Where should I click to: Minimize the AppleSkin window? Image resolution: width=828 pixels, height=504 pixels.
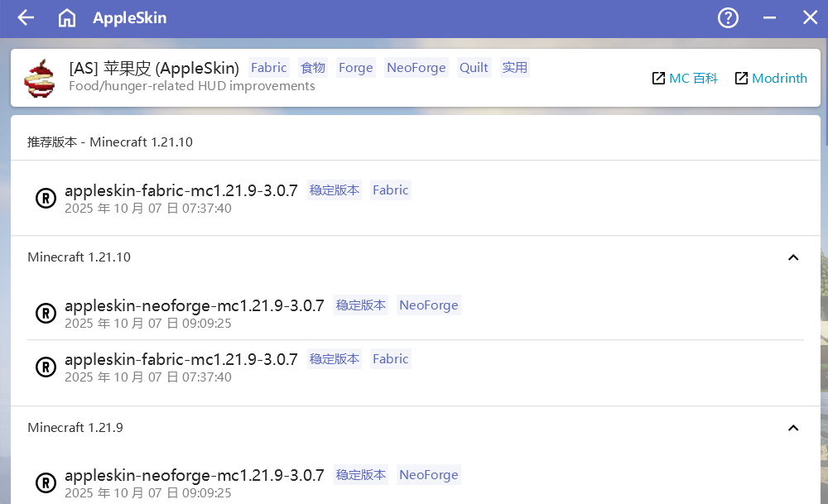point(769,18)
